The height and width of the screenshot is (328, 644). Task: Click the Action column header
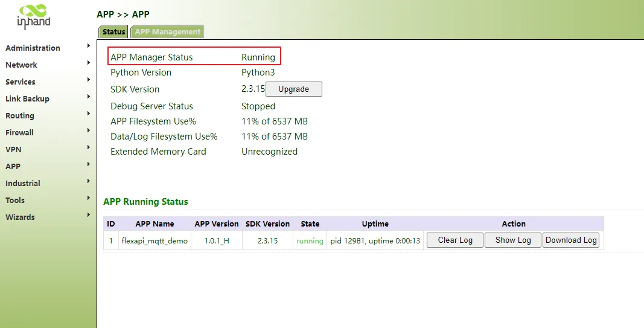tap(514, 224)
